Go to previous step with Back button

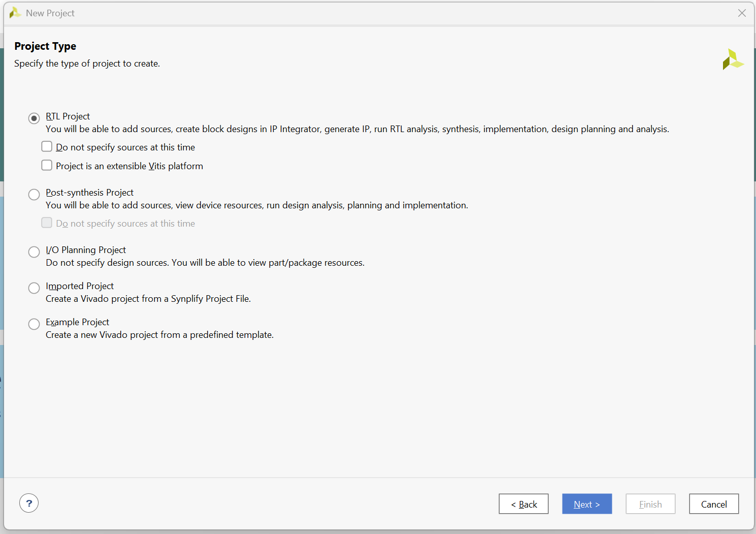click(x=523, y=504)
